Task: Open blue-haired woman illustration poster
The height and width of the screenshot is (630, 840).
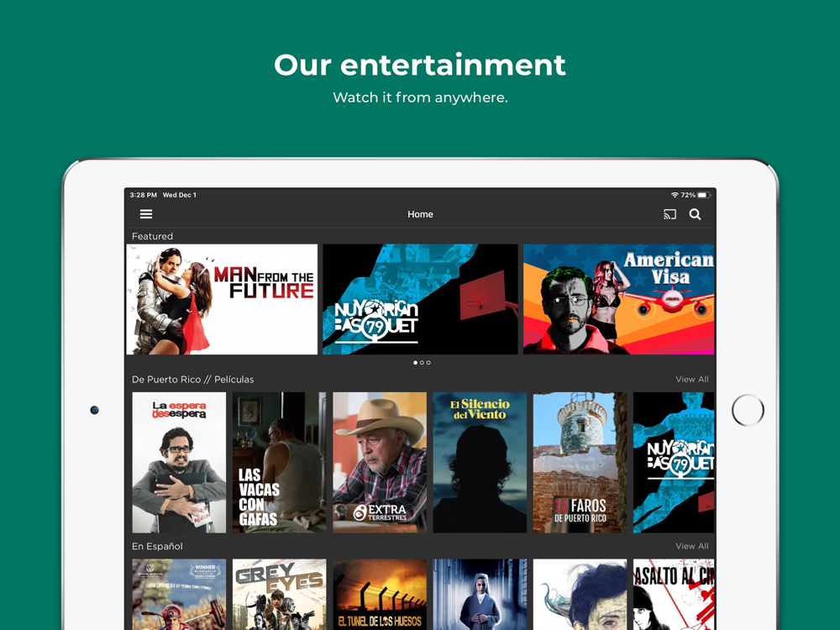Action: click(x=580, y=595)
